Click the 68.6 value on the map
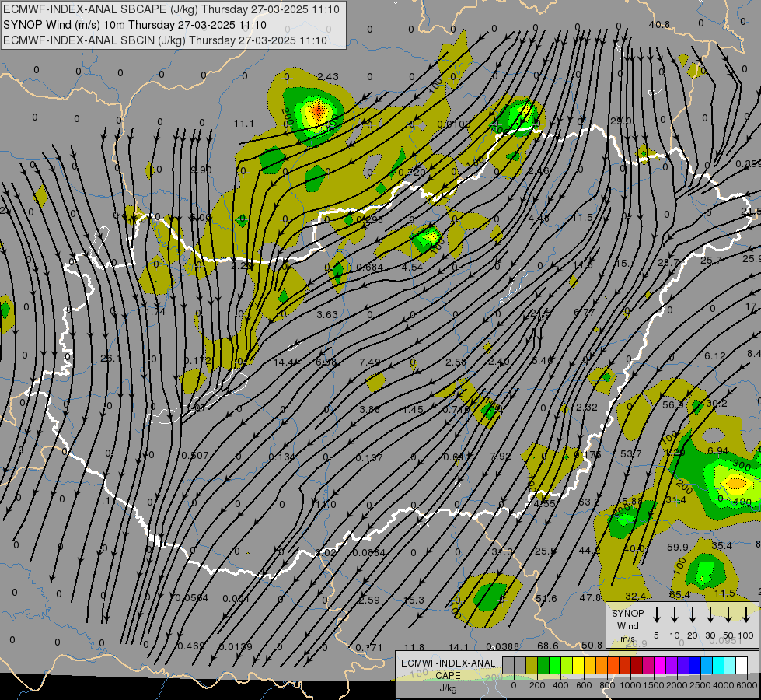761x700 pixels. point(547,646)
